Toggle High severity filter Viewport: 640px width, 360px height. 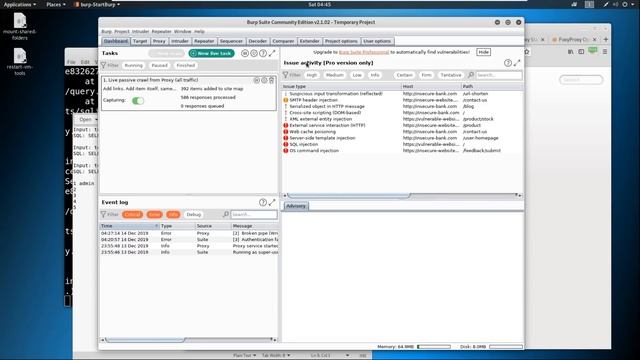click(x=312, y=75)
